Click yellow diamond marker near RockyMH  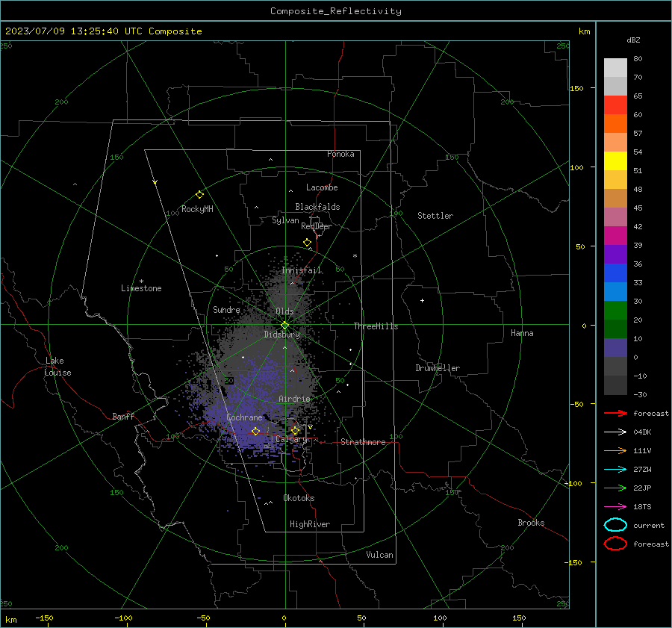coord(199,195)
